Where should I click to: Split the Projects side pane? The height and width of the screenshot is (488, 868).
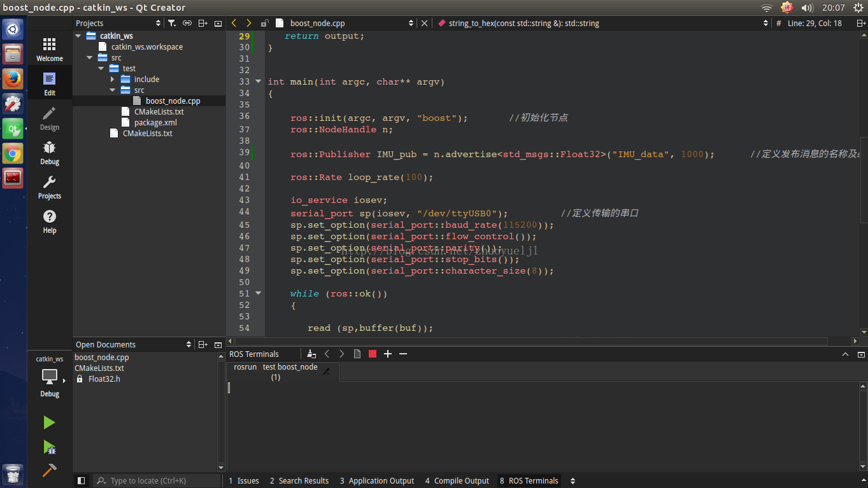click(x=203, y=23)
